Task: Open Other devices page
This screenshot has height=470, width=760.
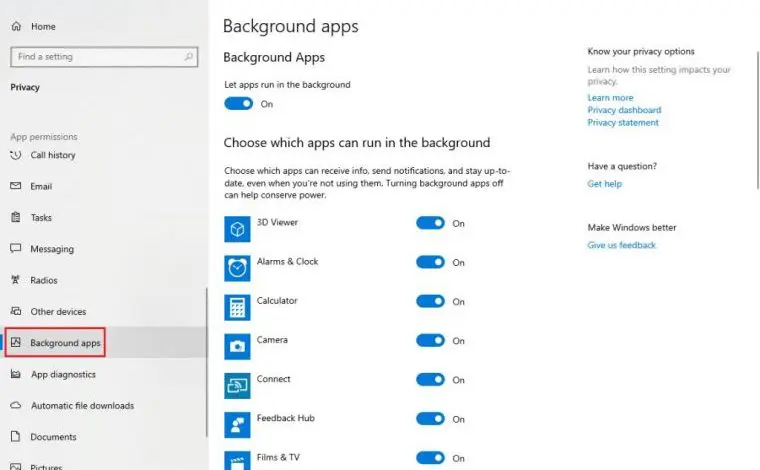Action: [x=58, y=312]
